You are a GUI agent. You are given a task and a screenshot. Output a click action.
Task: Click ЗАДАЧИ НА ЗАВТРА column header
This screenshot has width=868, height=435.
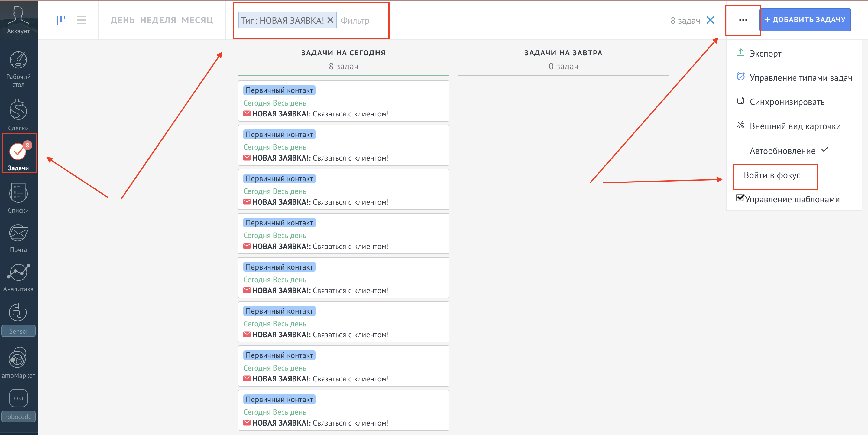563,53
